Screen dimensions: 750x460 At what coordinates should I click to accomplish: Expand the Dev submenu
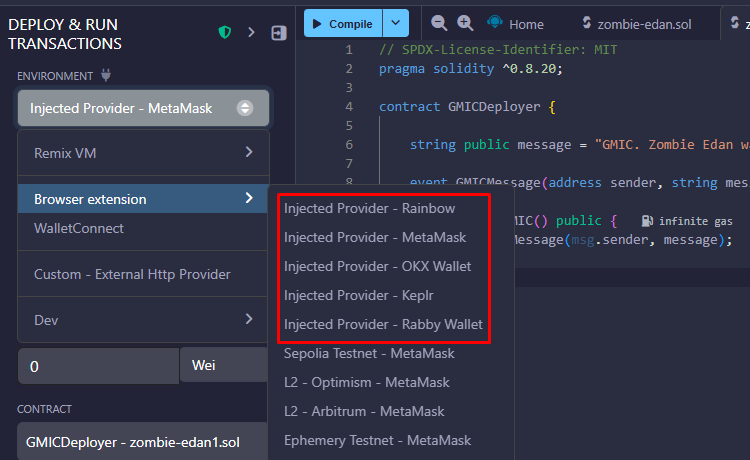point(143,319)
